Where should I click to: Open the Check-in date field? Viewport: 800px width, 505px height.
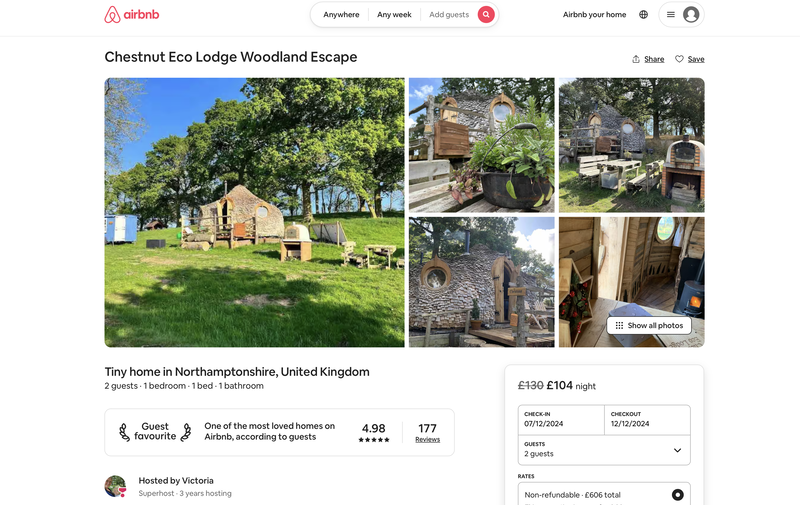pyautogui.click(x=561, y=420)
